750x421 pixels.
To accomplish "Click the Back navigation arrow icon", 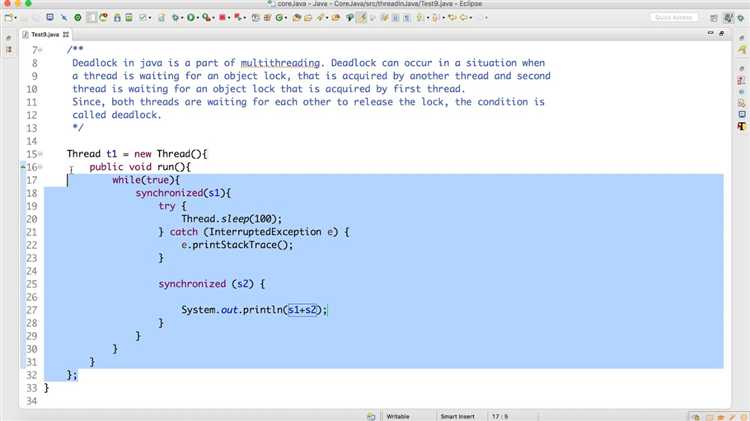I will click(452, 18).
